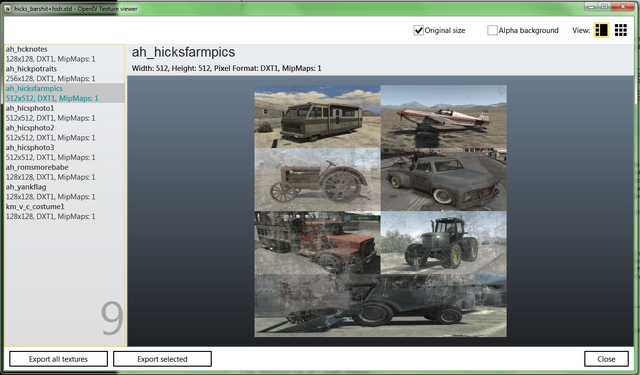Switch to list view layout icon

[x=601, y=30]
